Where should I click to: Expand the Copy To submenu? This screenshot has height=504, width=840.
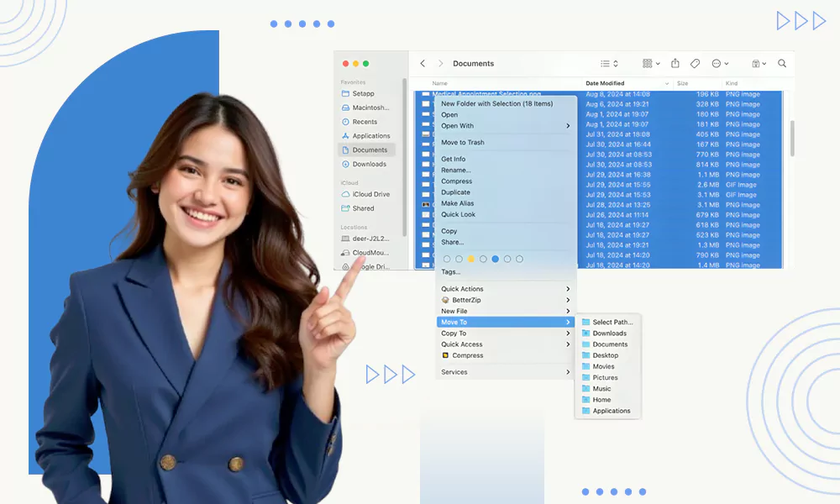[x=505, y=333]
